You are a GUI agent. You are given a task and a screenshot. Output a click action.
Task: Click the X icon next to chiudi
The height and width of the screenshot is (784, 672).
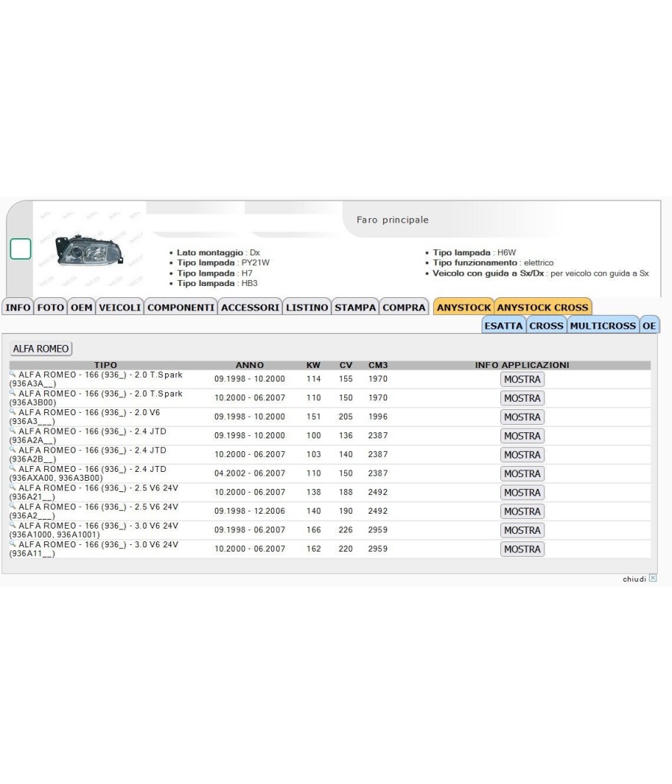coord(653,578)
